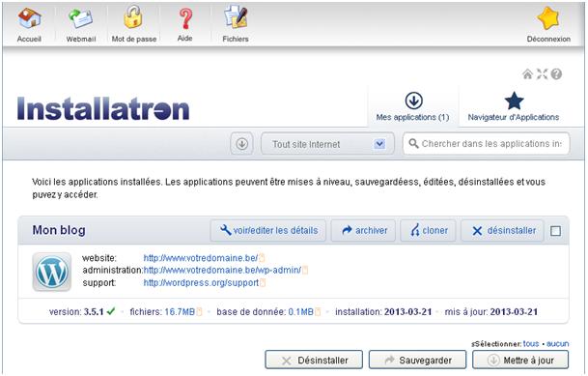Click the Mon blog title

click(59, 230)
